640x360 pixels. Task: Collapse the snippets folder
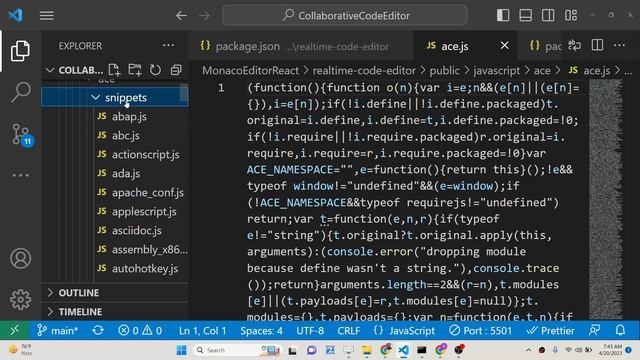coord(115,98)
